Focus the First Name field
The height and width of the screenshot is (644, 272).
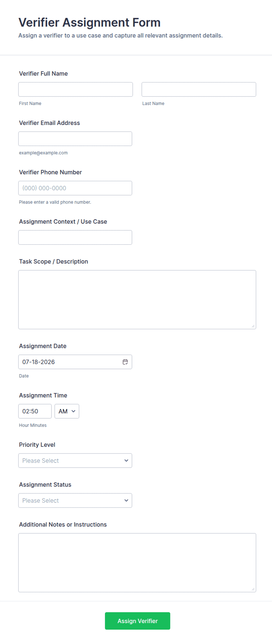pyautogui.click(x=75, y=90)
